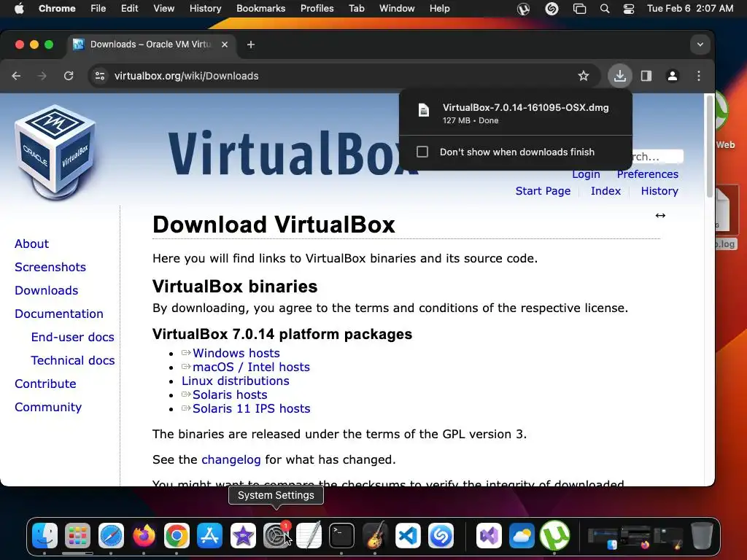The width and height of the screenshot is (747, 560).
Task: Open Technical docs in the sidebar
Action: pyautogui.click(x=73, y=360)
